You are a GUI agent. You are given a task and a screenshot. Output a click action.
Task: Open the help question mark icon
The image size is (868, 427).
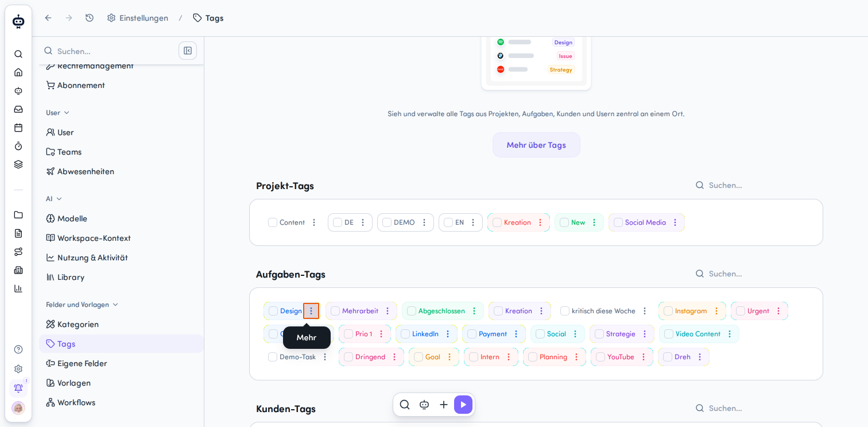18,349
